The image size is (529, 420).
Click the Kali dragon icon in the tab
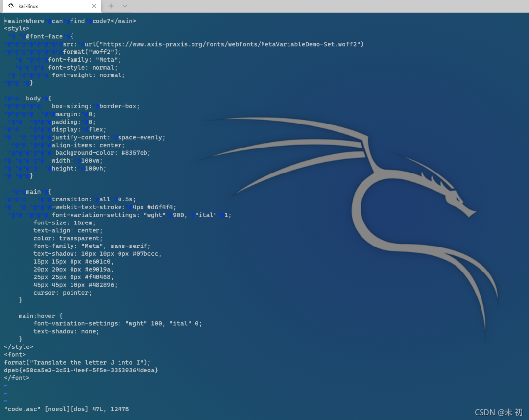tap(11, 6)
